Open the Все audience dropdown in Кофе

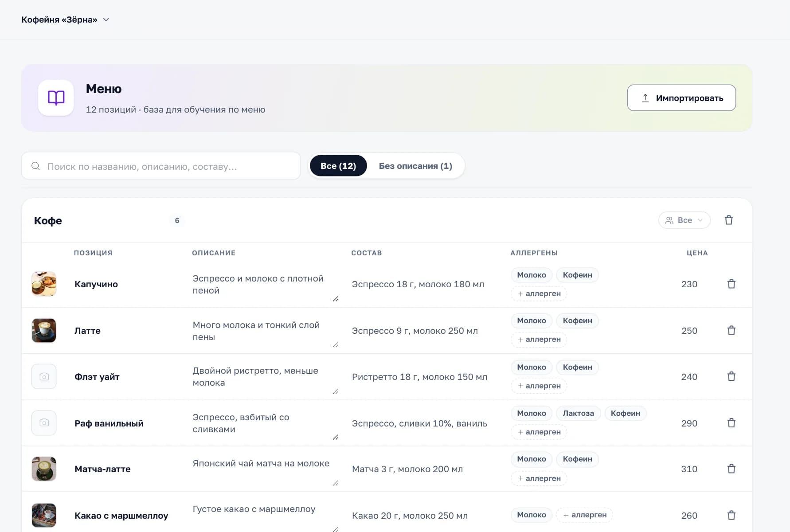(x=684, y=220)
